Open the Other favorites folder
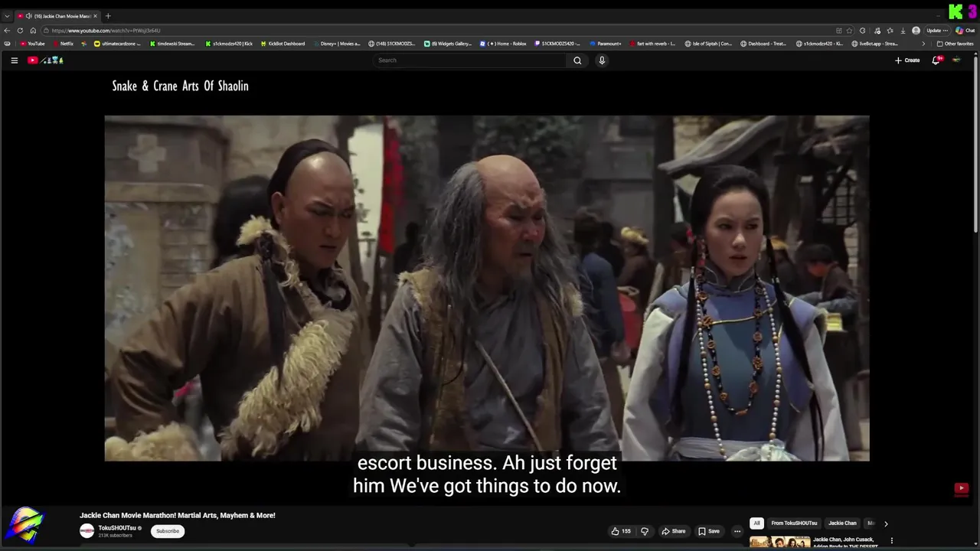The height and width of the screenshot is (551, 980). pyautogui.click(x=955, y=44)
